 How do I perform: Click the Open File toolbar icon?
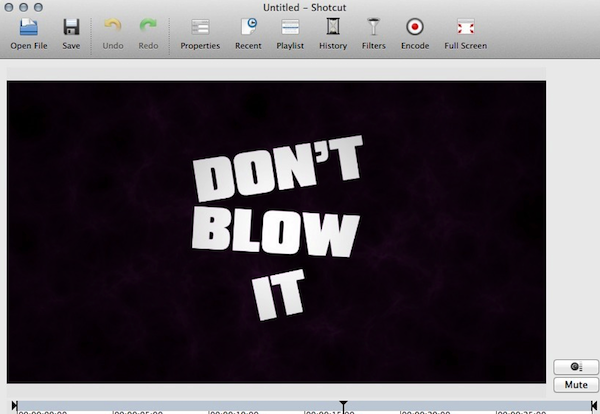pyautogui.click(x=28, y=33)
